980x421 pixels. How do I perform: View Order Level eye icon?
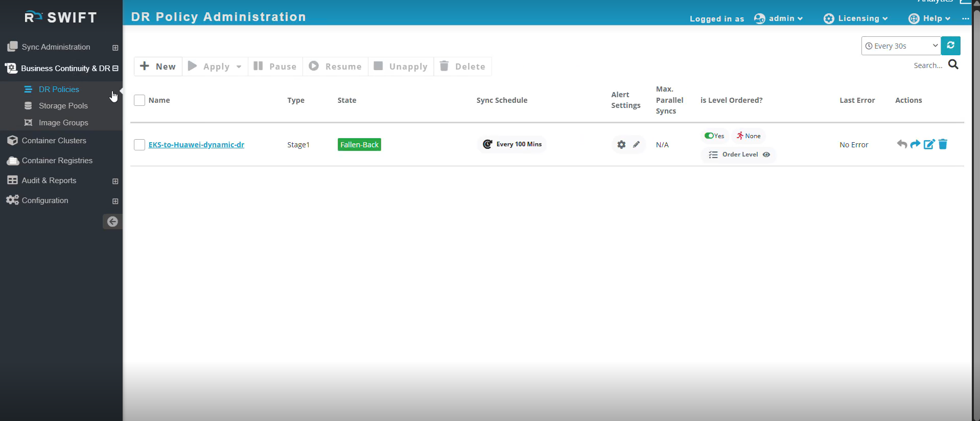(766, 154)
